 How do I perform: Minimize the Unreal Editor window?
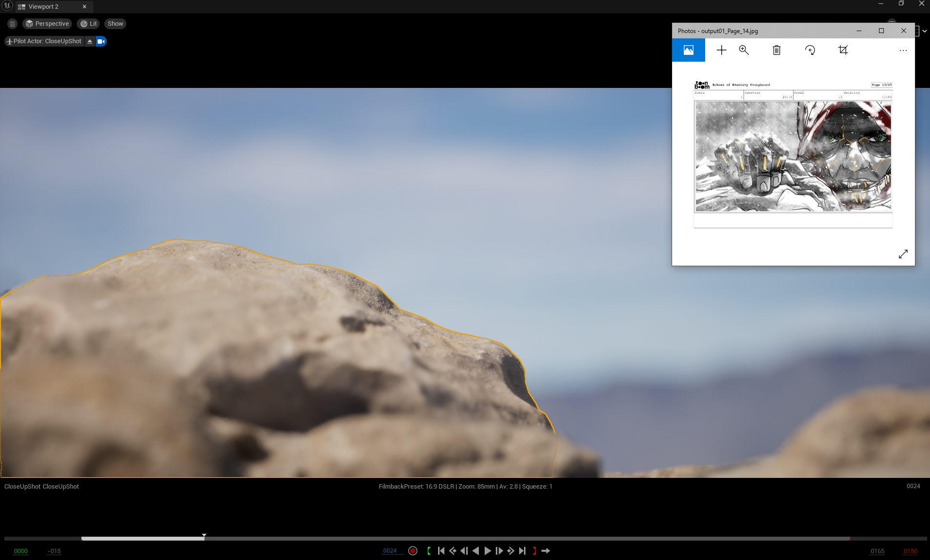click(881, 4)
